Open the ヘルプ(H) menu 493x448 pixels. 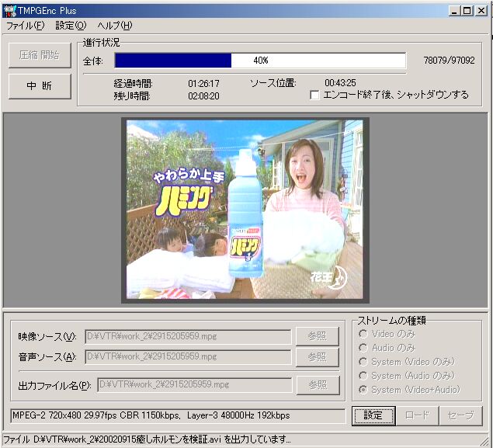(114, 26)
